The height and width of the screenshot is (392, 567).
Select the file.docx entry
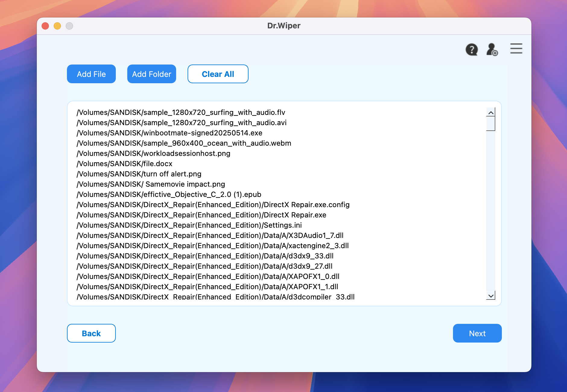click(x=125, y=164)
